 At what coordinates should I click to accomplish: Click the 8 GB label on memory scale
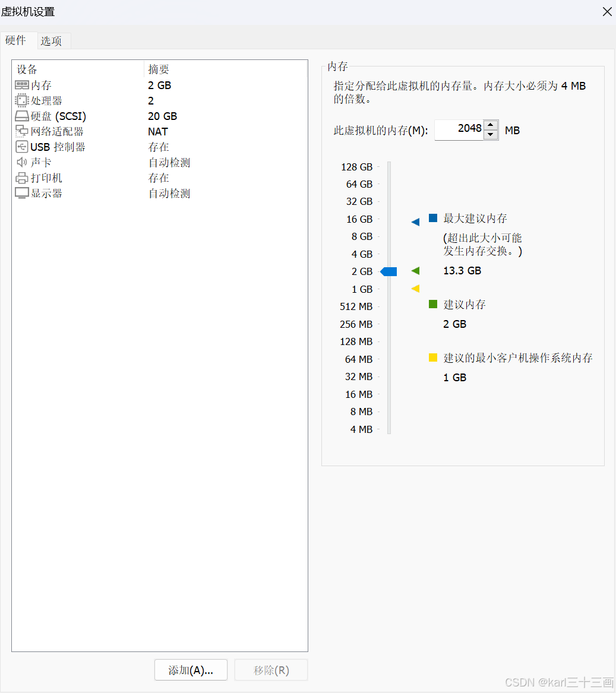tap(362, 236)
